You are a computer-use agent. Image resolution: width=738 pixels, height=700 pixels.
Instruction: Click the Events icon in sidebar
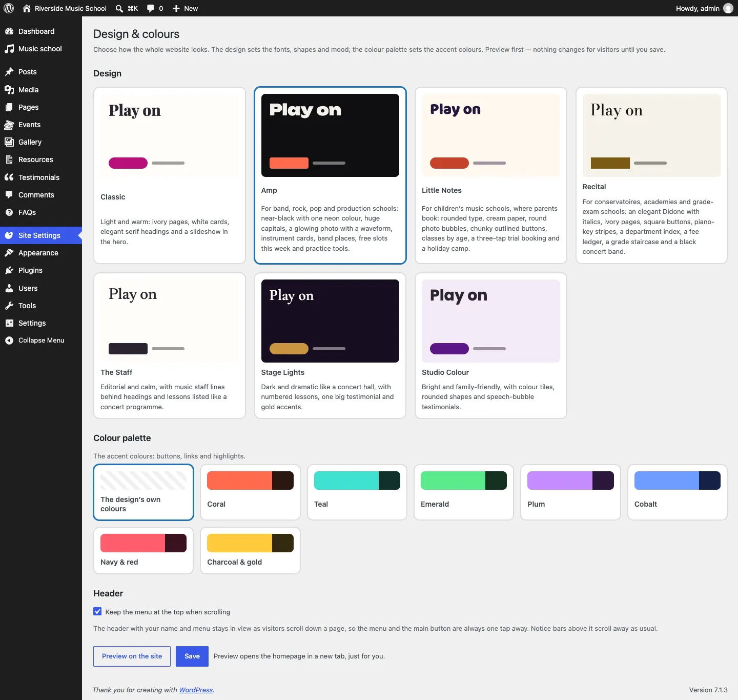point(9,125)
